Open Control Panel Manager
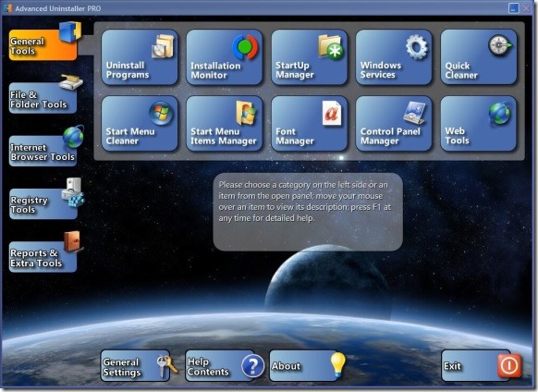This screenshot has height=392, width=538. tap(394, 123)
